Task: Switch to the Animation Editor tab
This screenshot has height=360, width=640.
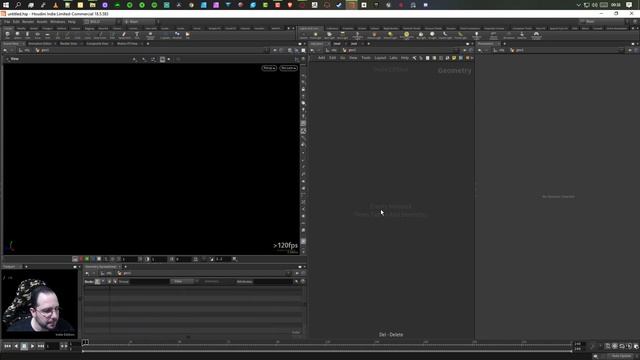Action: (x=40, y=44)
